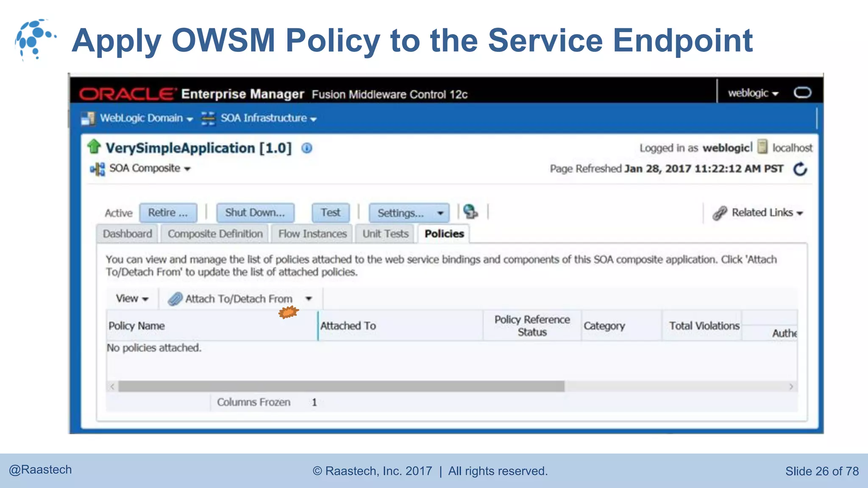Click the SOA Composite icon
This screenshot has width=868, height=488.
click(x=97, y=169)
